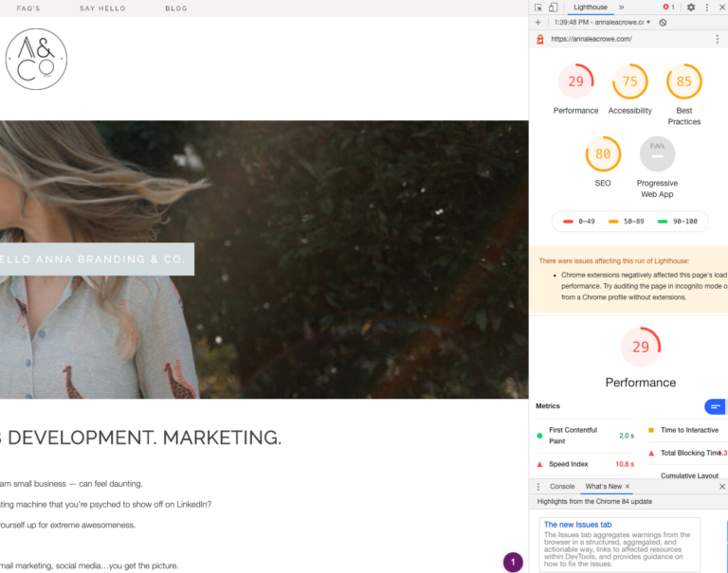Add a new Lighthouse report plus icon
This screenshot has width=728, height=573.
tap(537, 23)
